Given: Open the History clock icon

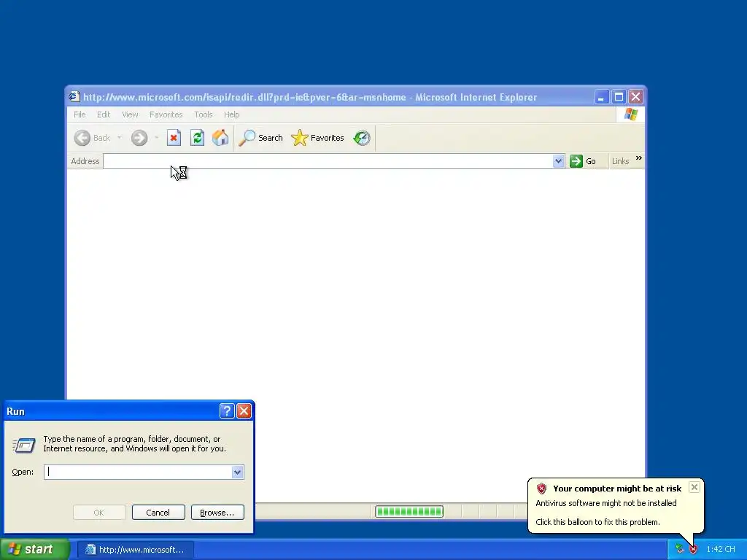Looking at the screenshot, I should click(x=362, y=138).
